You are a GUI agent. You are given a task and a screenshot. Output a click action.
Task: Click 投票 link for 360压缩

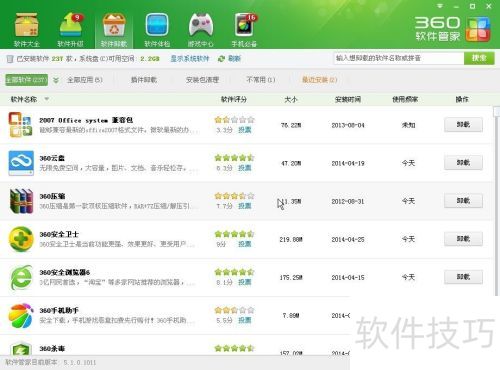tap(244, 206)
